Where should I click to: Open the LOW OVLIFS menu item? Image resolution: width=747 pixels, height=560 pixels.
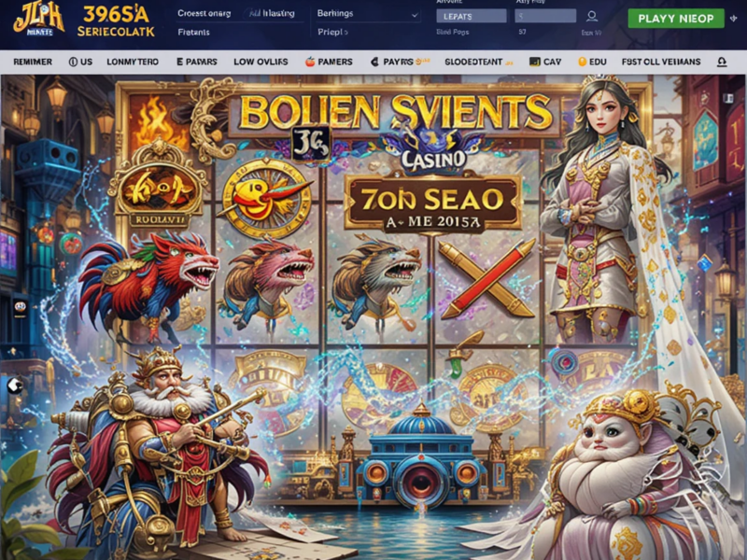(x=261, y=62)
